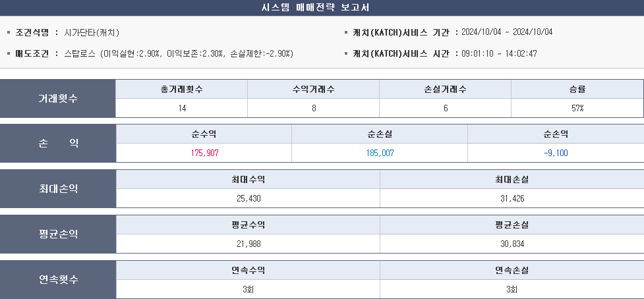The height and width of the screenshot is (299, 644).
Task: Select the blue 순손실 value 185,007
Action: point(380,153)
